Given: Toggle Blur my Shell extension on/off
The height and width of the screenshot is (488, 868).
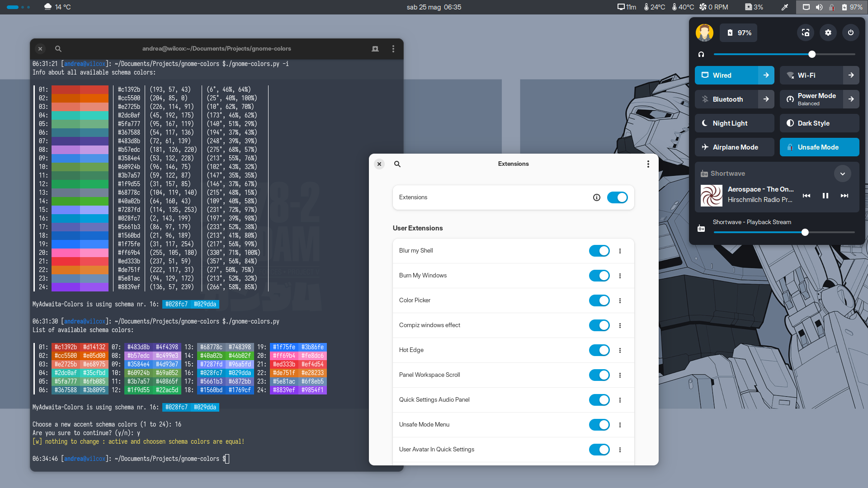Looking at the screenshot, I should (598, 251).
